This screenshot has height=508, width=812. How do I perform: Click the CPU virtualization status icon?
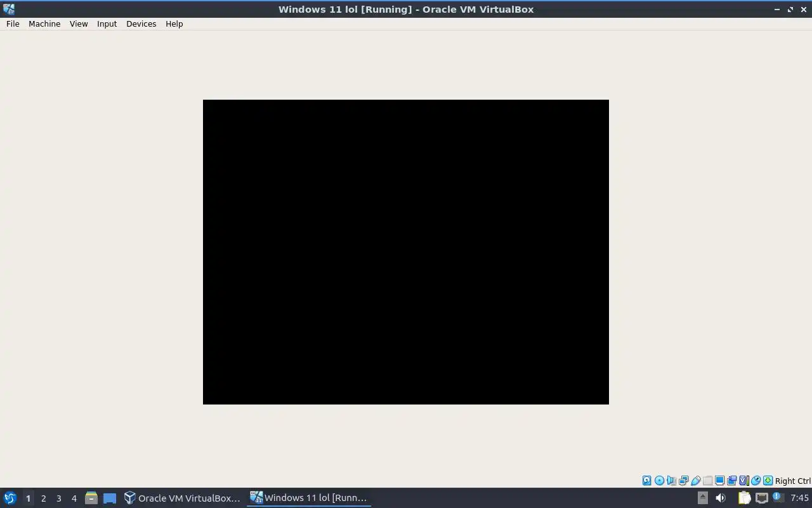tap(743, 481)
